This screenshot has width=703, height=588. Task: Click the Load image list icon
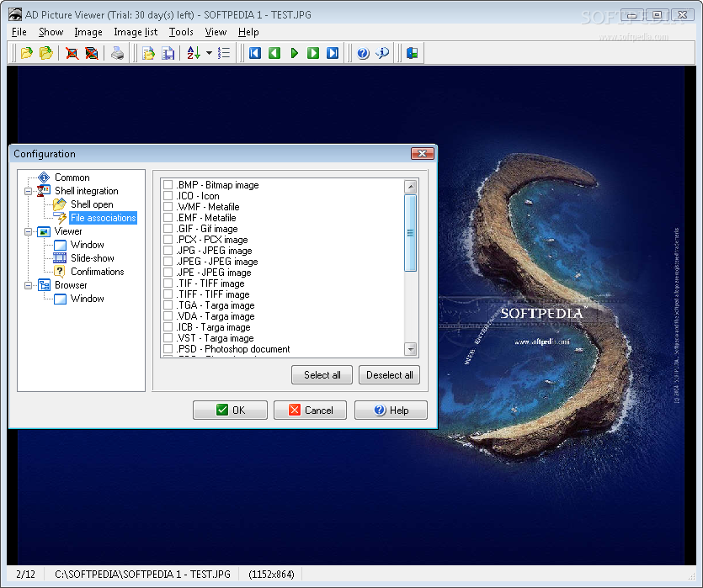pos(148,53)
